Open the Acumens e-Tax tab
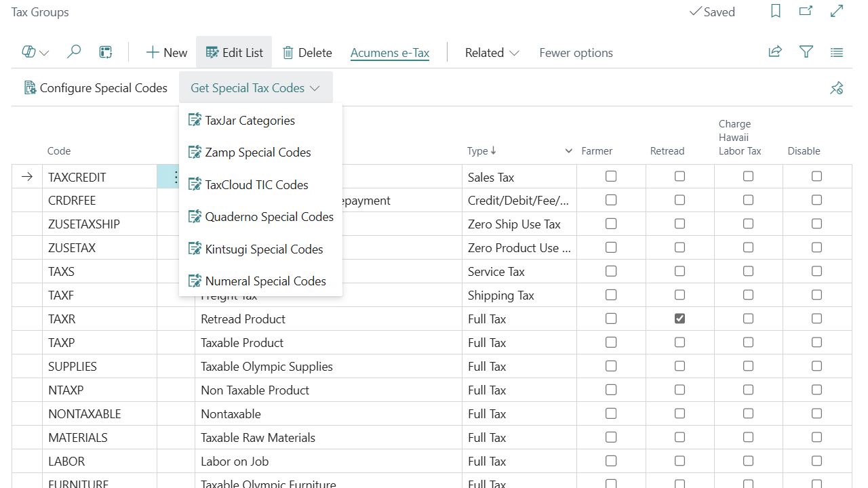Image resolution: width=868 pixels, height=488 pixels. point(390,53)
